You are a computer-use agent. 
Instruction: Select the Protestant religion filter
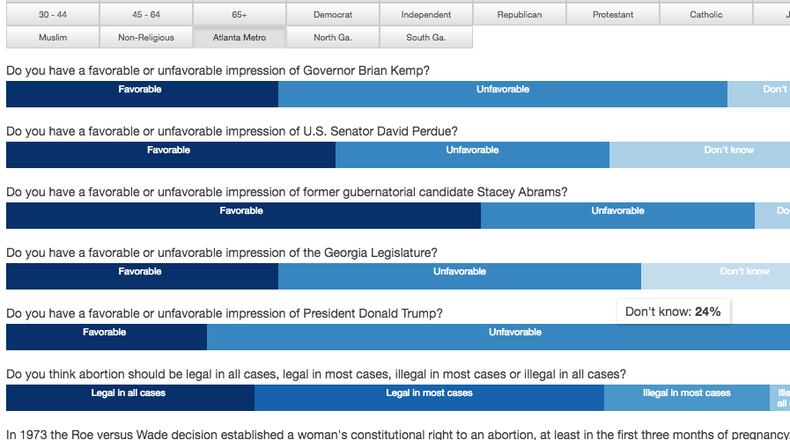(612, 15)
